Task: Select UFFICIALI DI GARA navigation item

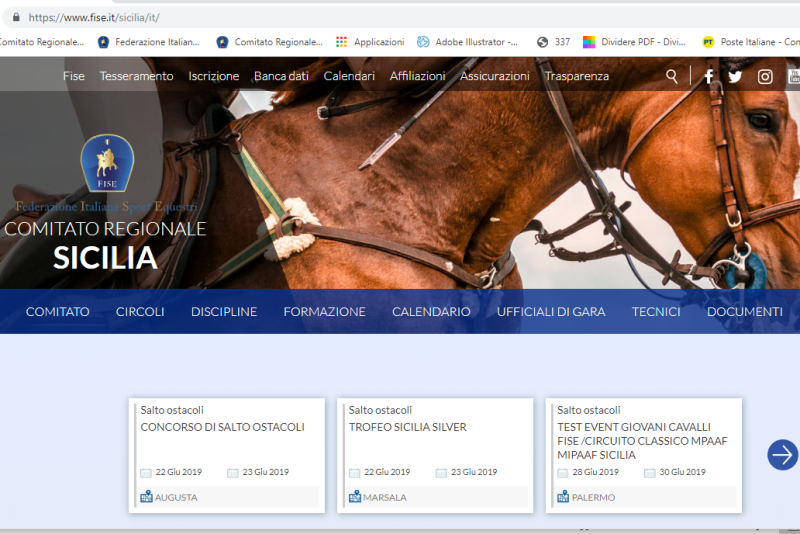Action: tap(551, 312)
